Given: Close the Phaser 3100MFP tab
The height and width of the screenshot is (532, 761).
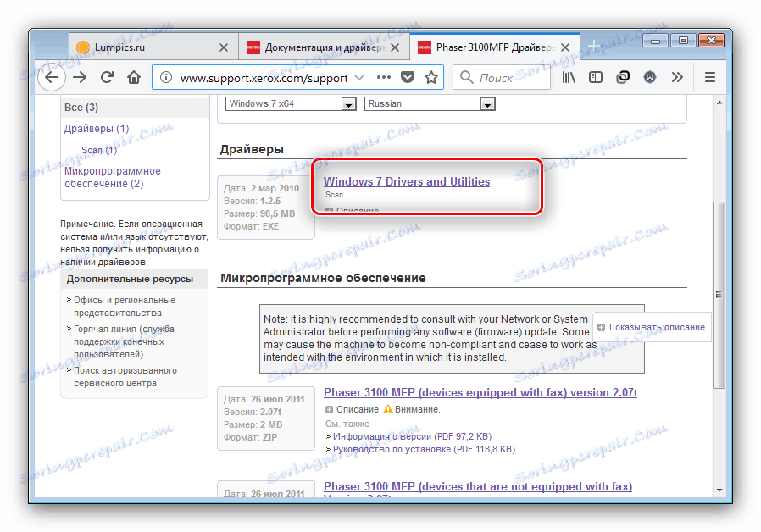Looking at the screenshot, I should tap(565, 47).
